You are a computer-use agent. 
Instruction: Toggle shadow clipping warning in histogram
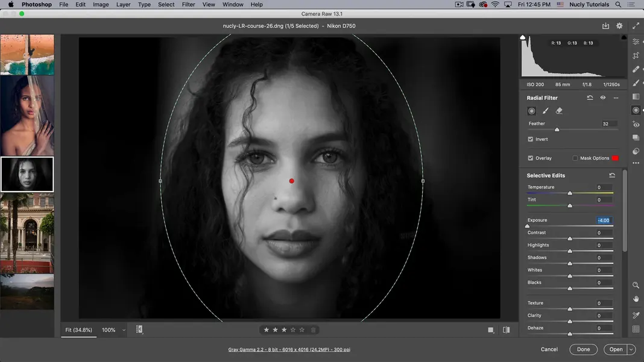(x=522, y=37)
